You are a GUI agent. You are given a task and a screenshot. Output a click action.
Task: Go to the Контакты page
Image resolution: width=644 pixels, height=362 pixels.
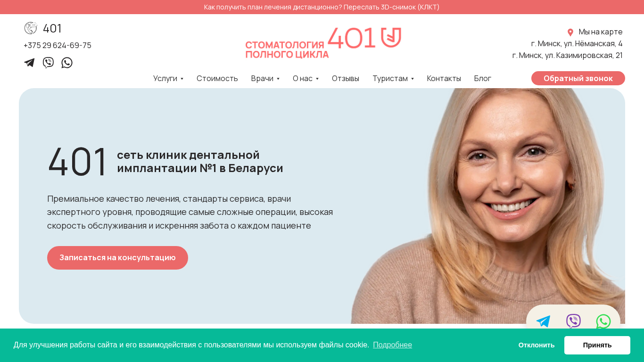[444, 78]
